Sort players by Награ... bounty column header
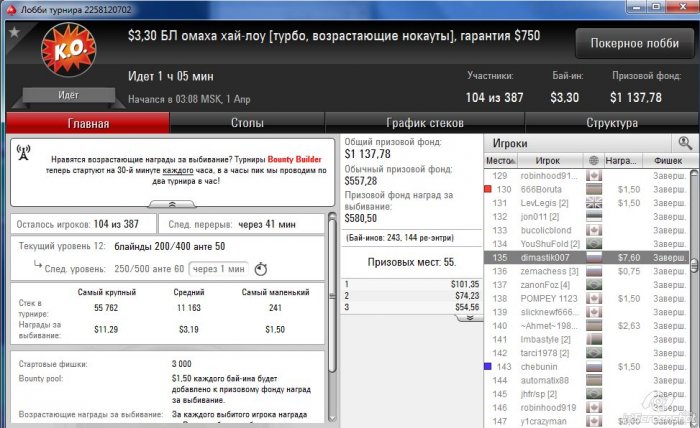The width and height of the screenshot is (700, 428). click(x=621, y=161)
